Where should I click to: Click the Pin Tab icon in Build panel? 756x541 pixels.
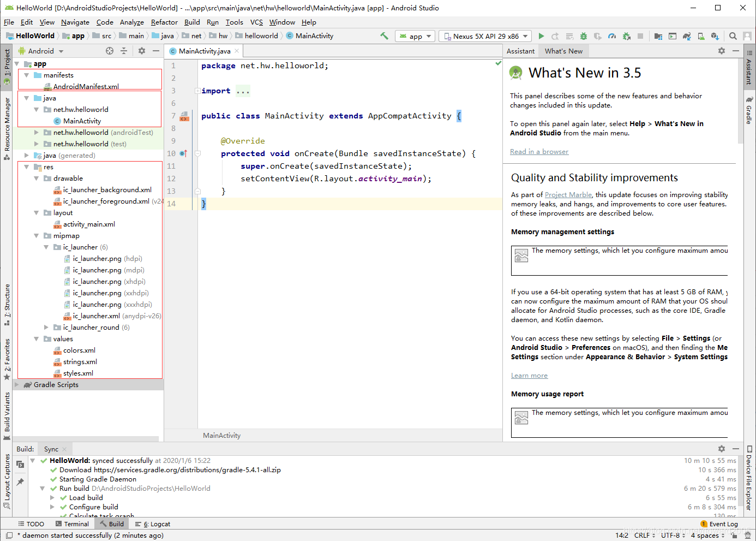click(x=20, y=481)
